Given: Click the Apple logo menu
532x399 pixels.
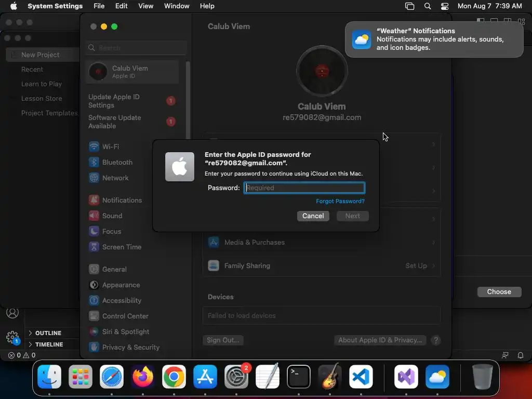Looking at the screenshot, I should 14,6.
